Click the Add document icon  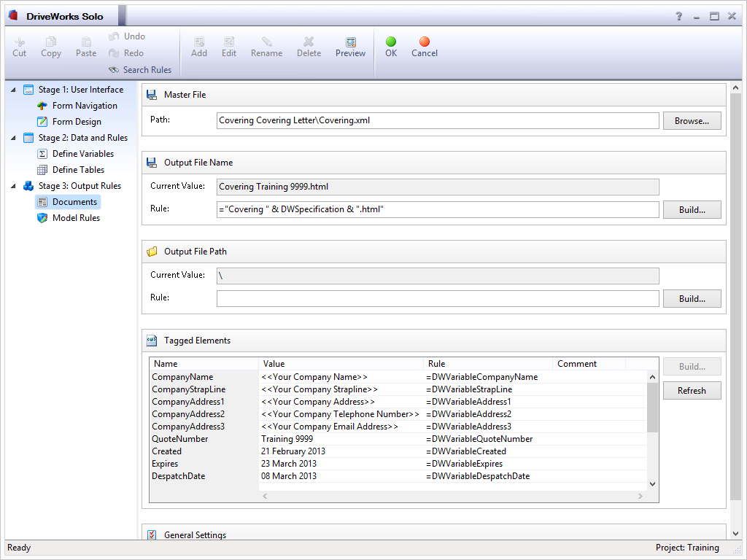click(199, 42)
